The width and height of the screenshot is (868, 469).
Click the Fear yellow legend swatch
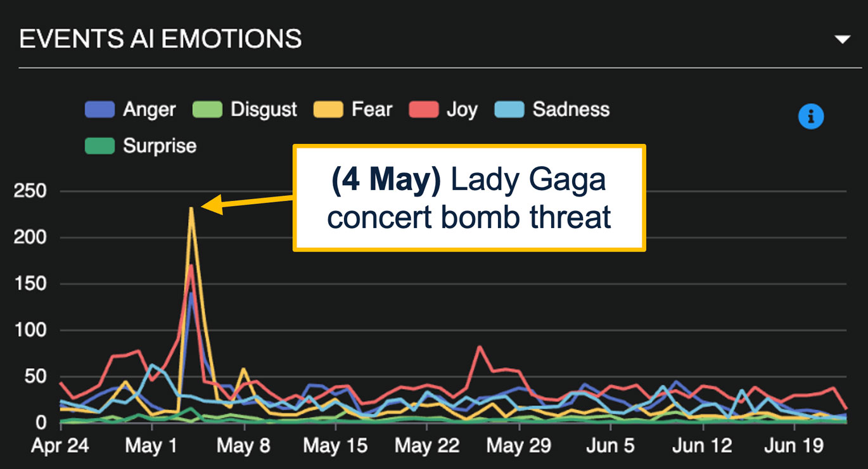pos(329,110)
